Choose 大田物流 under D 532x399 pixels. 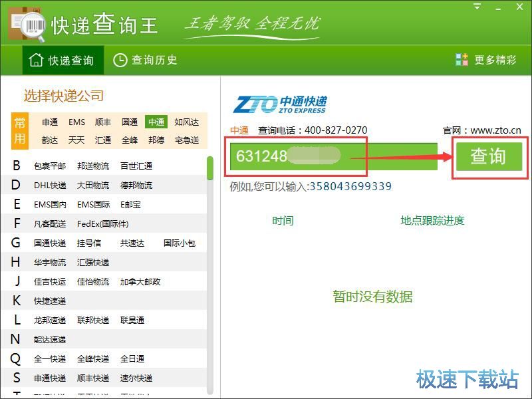[93, 186]
